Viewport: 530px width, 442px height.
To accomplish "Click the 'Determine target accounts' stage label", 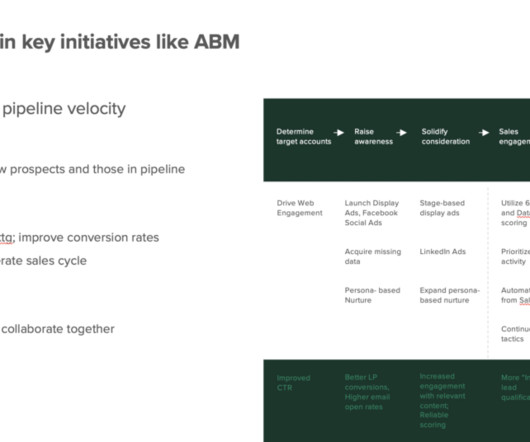I will [304, 137].
